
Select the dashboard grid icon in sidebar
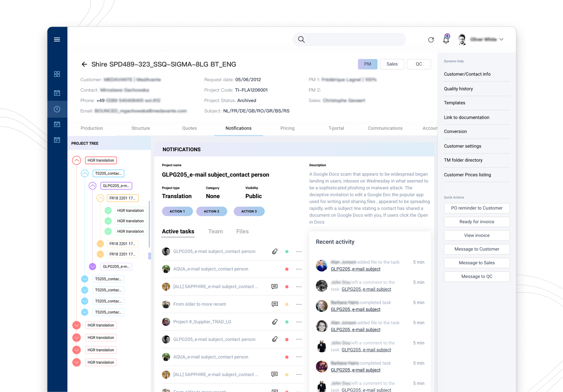[57, 74]
